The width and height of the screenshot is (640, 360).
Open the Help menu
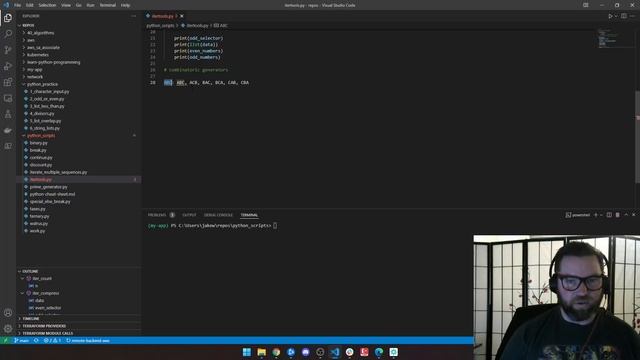tap(125, 5)
